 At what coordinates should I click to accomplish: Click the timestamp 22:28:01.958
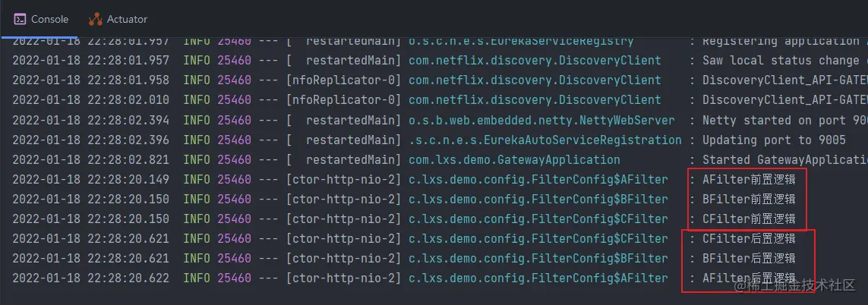[x=128, y=80]
